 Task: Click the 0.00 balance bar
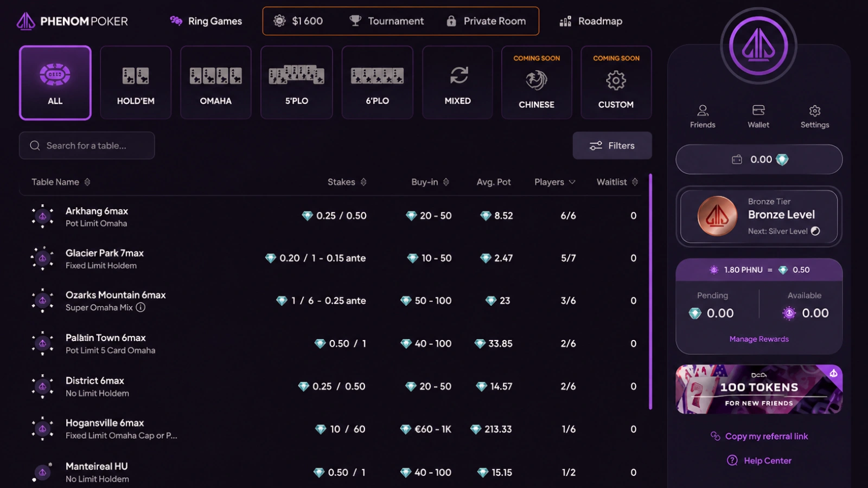759,159
